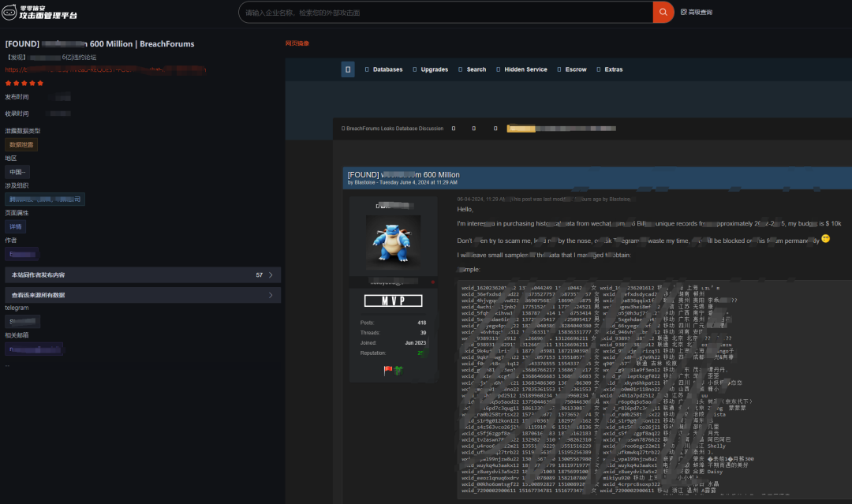Click the post title ending in 600 Million
The width and height of the screenshot is (852, 504).
(x=404, y=175)
